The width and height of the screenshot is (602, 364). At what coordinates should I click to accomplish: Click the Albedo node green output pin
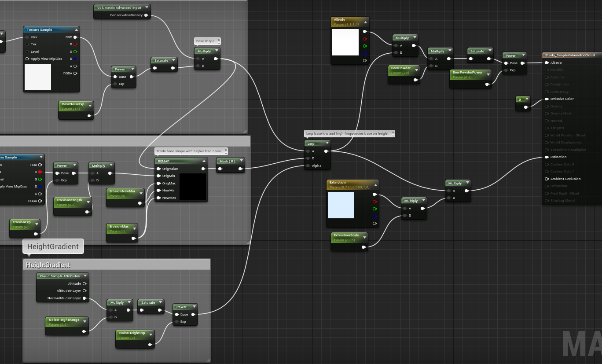(364, 46)
